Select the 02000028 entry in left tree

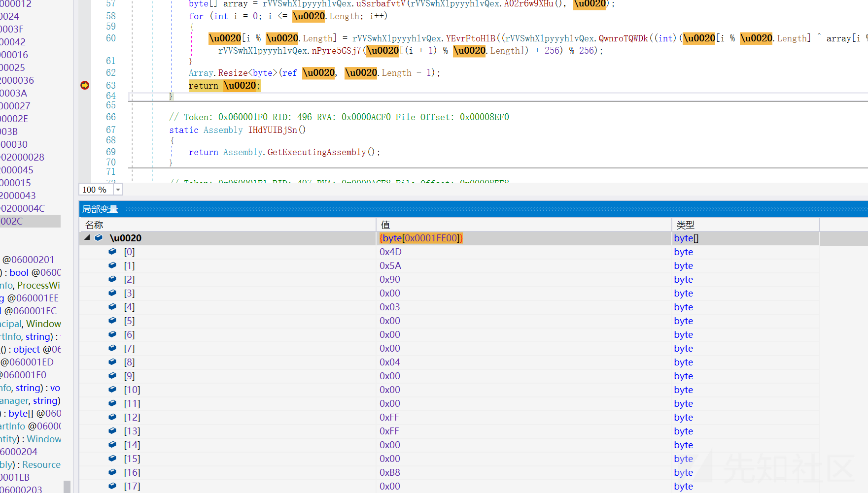pos(22,157)
